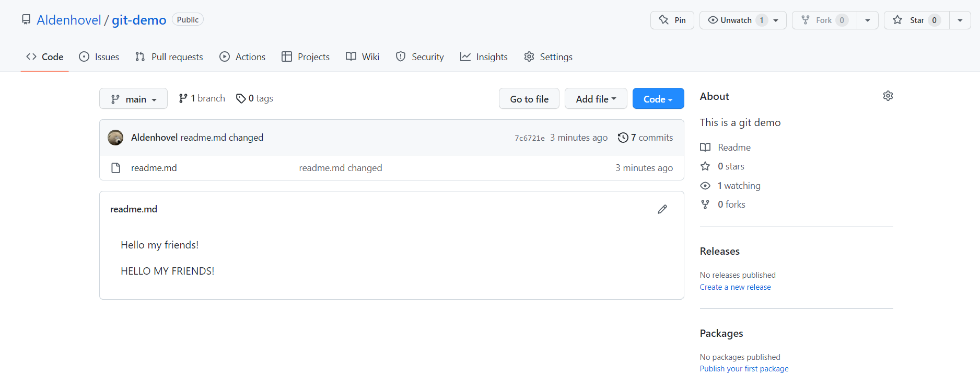
Task: Click the Public visibility badge
Action: [188, 19]
